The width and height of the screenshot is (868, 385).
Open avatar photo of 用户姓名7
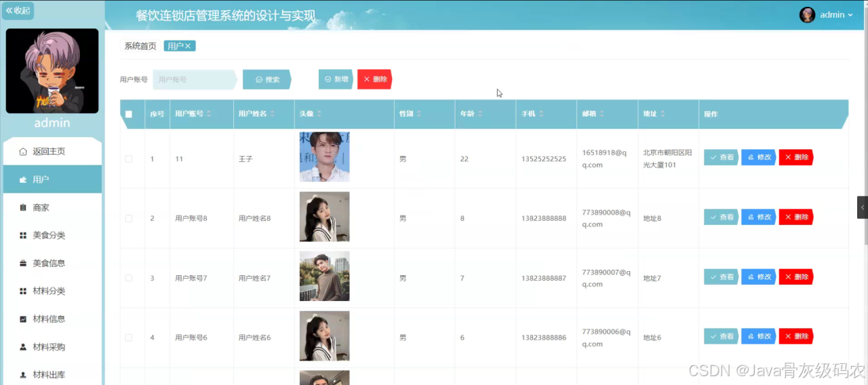[325, 277]
